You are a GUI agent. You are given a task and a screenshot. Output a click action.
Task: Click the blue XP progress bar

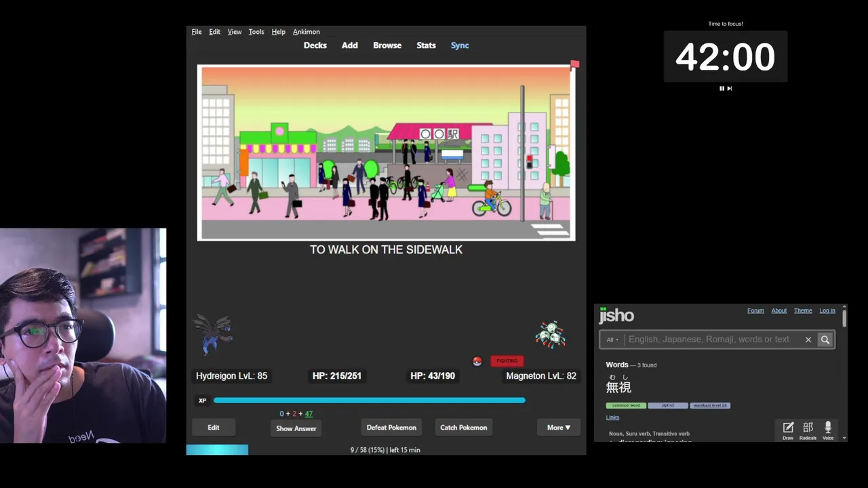(370, 401)
